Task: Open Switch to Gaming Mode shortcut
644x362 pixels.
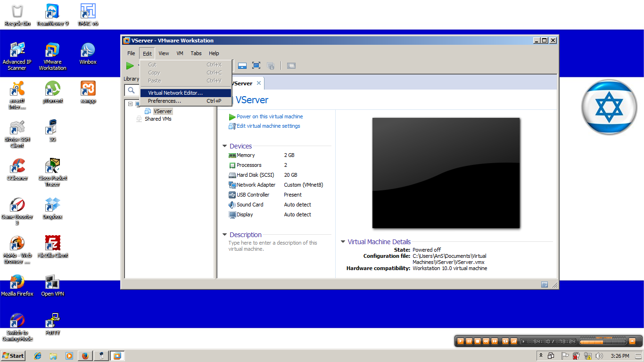Action: (17, 327)
